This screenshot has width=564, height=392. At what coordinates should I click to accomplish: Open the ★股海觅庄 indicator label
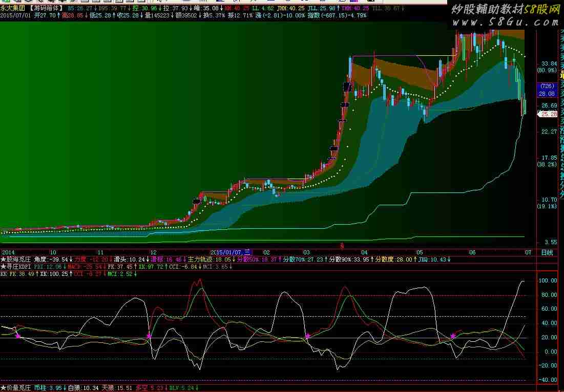[x=16, y=259]
